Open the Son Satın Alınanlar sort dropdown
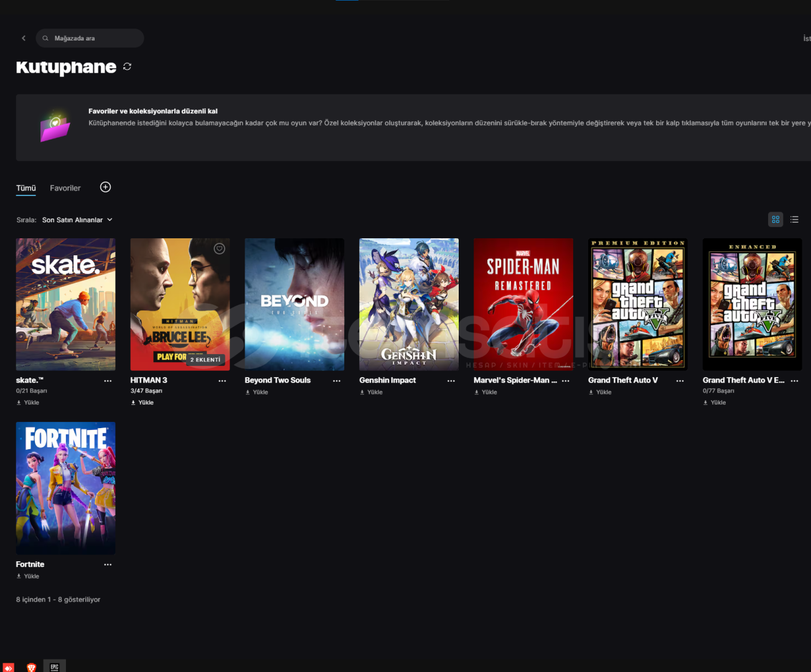The image size is (811, 672). (77, 220)
